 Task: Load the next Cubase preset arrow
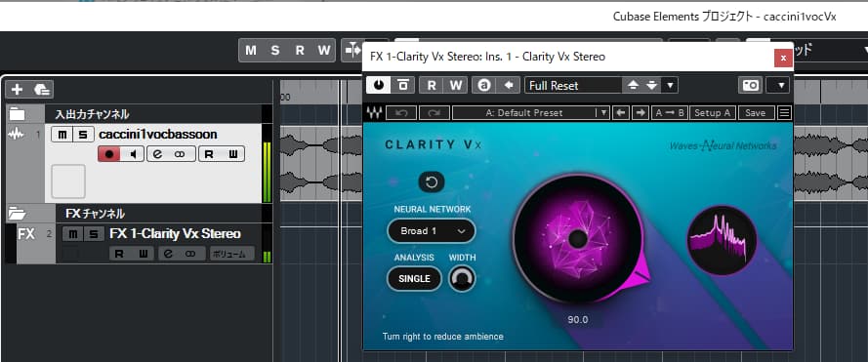[651, 85]
